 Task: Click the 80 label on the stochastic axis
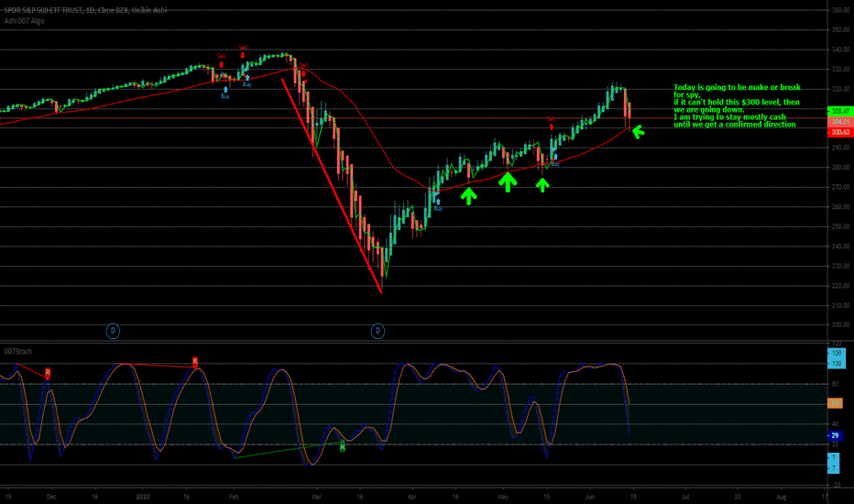836,384
